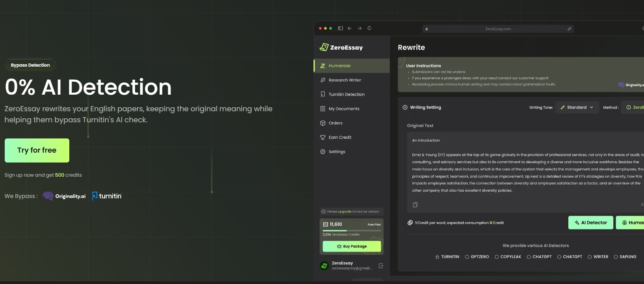Click the Settings gear icon in sidebar

[x=323, y=151]
